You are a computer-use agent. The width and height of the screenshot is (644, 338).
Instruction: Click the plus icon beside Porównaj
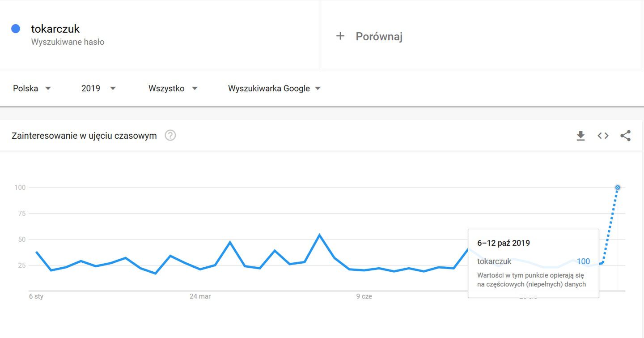click(340, 36)
